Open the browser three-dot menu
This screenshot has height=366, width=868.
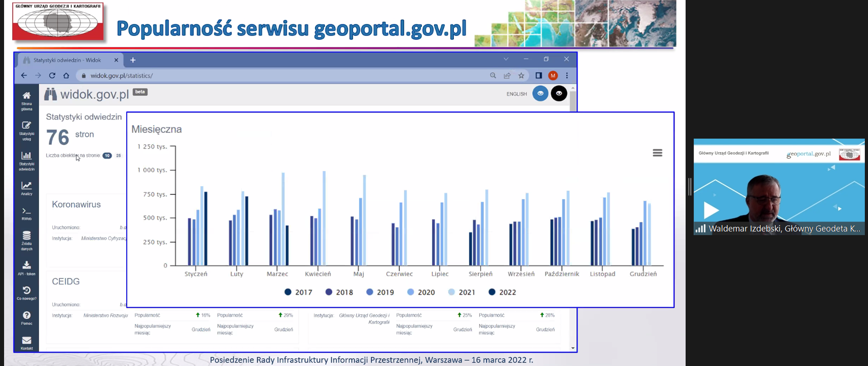point(567,75)
